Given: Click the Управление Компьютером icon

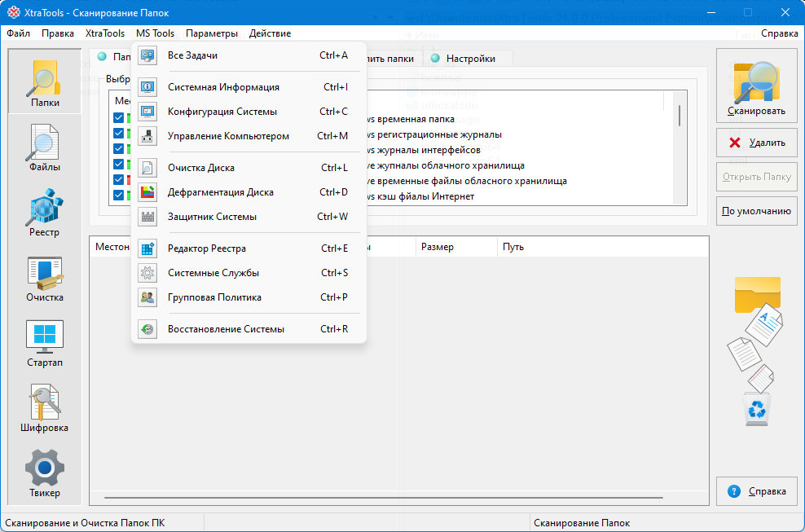Looking at the screenshot, I should pyautogui.click(x=147, y=136).
